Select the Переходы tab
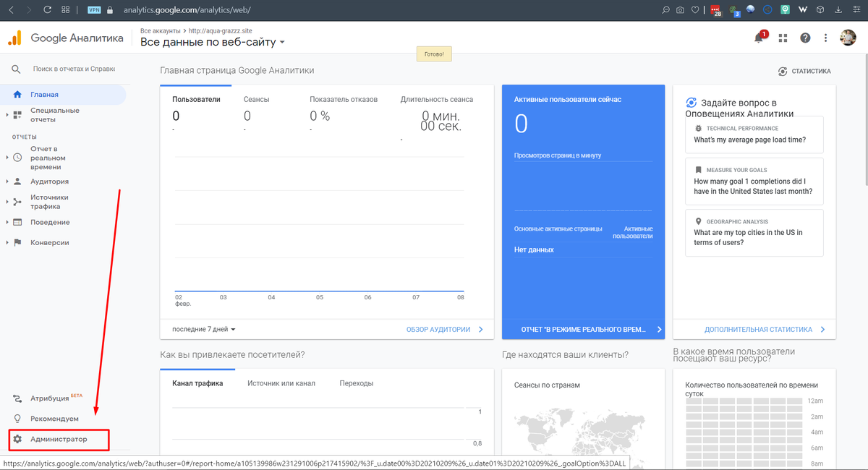The width and height of the screenshot is (868, 470). (x=357, y=383)
